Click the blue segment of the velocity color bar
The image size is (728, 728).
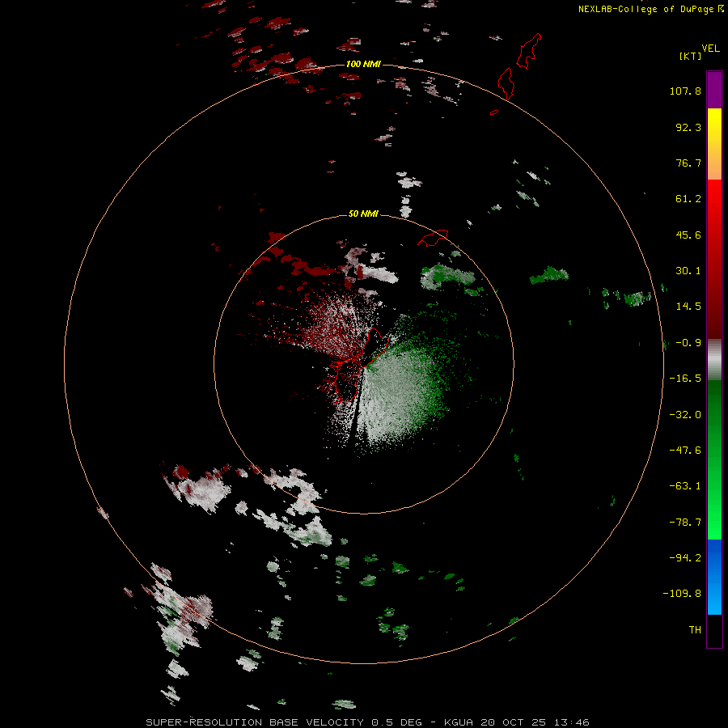714,577
